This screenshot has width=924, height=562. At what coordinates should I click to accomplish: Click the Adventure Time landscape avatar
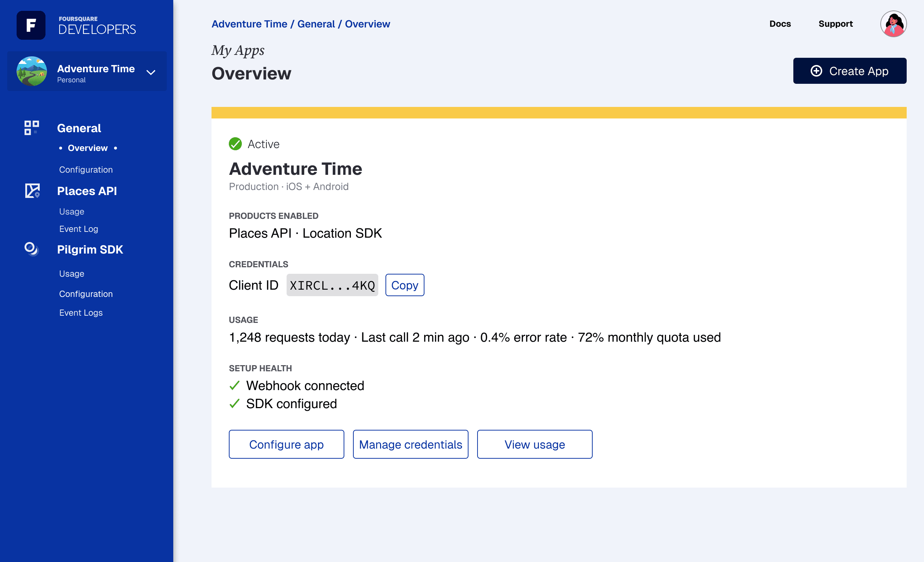(32, 71)
